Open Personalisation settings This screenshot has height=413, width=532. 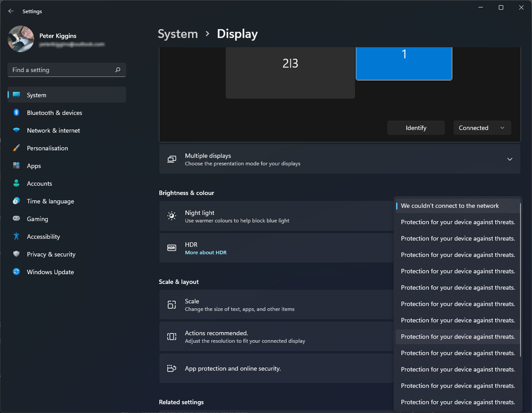pyautogui.click(x=67, y=148)
